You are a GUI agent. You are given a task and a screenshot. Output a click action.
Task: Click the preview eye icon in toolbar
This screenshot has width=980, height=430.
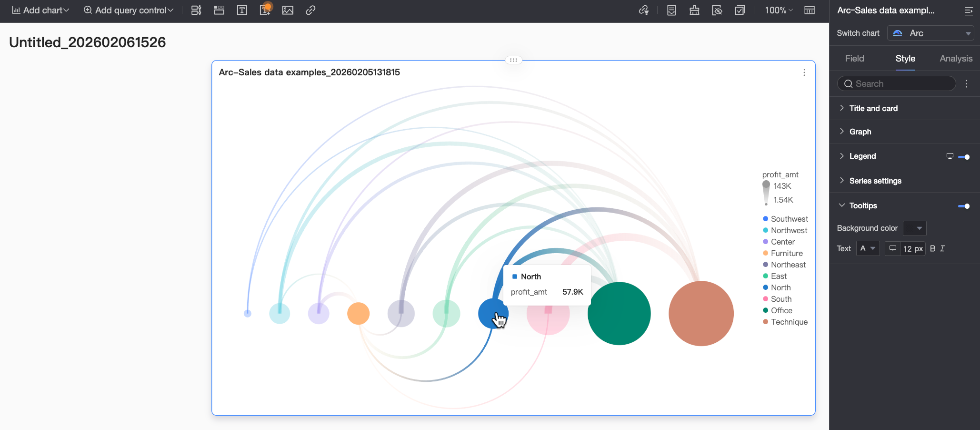[x=717, y=10]
